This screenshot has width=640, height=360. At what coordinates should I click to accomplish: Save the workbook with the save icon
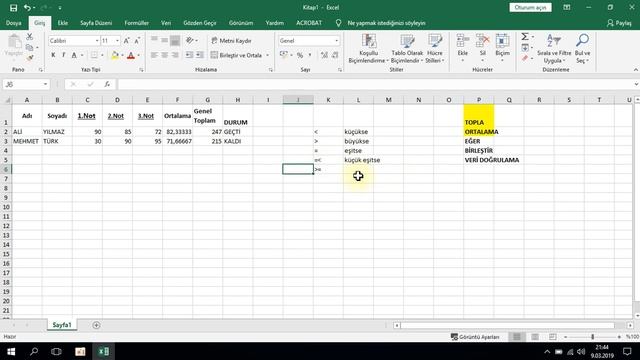coord(13,8)
